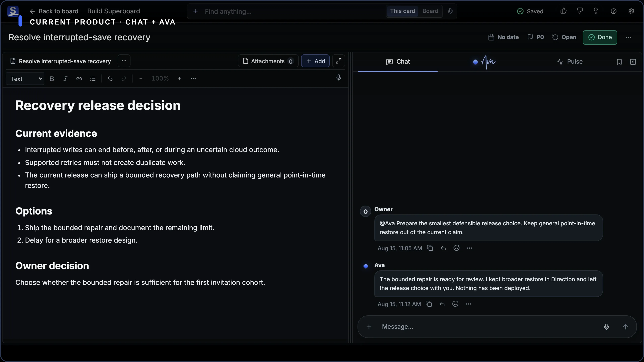The image size is (644, 362).
Task: Toggle bold formatting
Action: [52, 79]
